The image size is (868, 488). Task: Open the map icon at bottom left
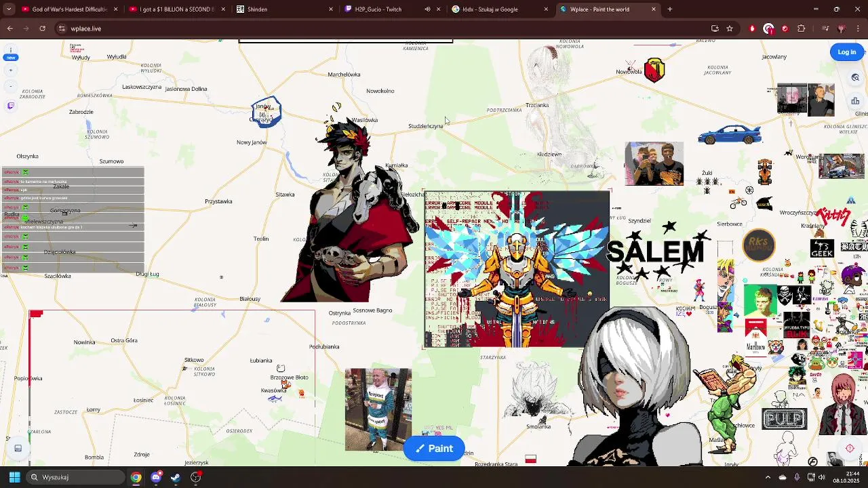click(x=18, y=448)
